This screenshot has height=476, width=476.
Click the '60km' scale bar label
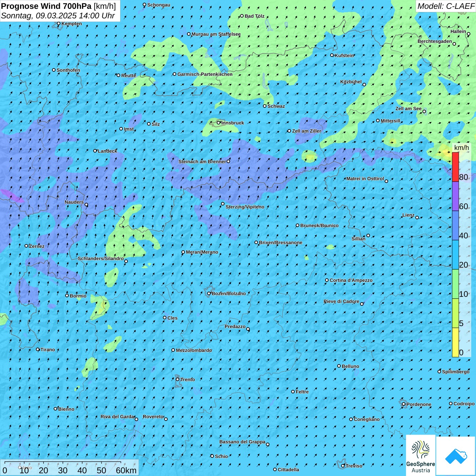(126, 470)
